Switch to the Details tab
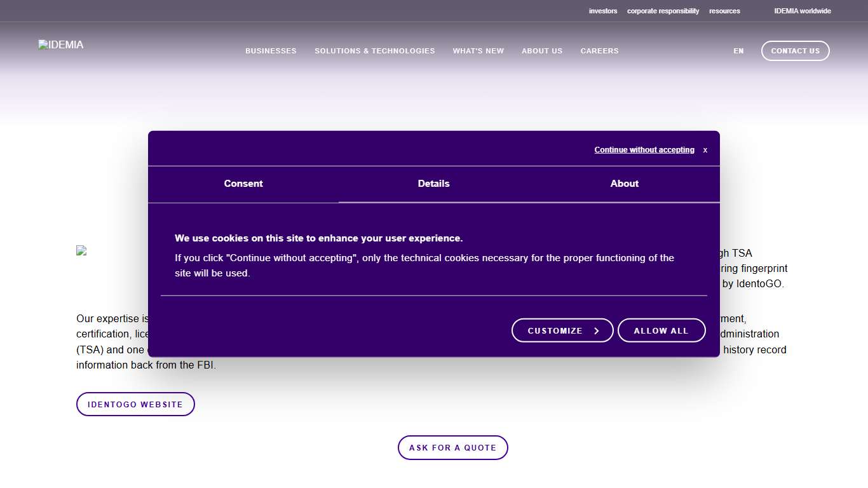This screenshot has height=488, width=868. [433, 184]
